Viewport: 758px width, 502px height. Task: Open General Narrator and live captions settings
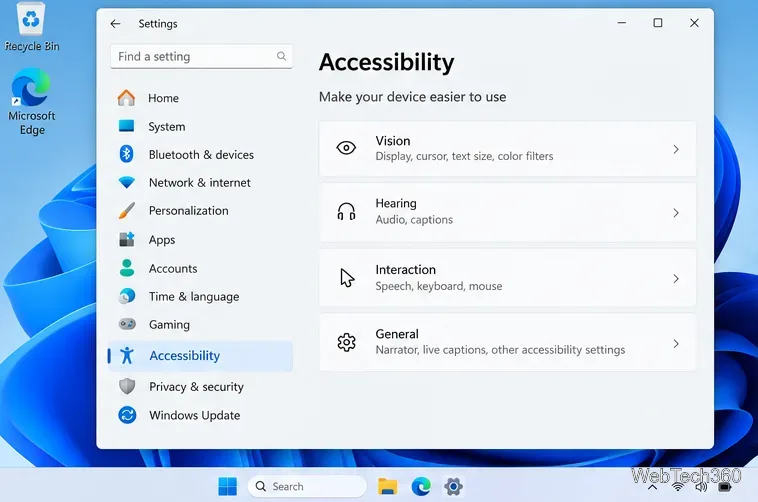508,342
